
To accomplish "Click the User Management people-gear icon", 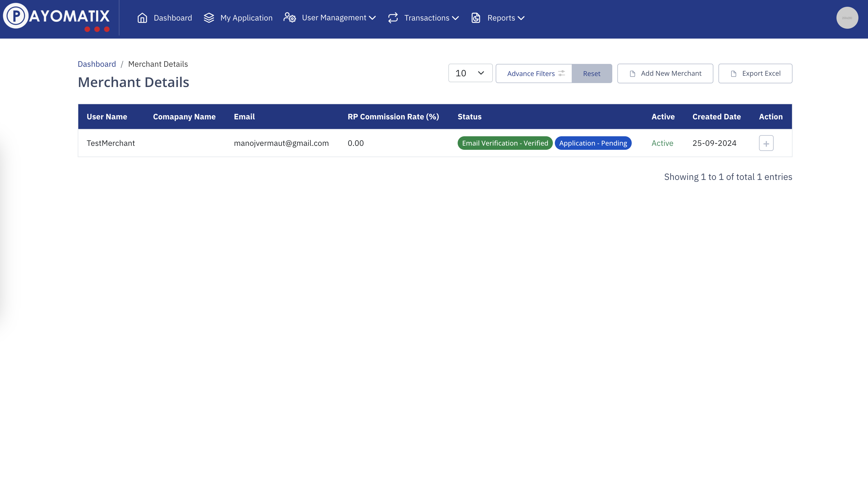I will click(x=290, y=17).
